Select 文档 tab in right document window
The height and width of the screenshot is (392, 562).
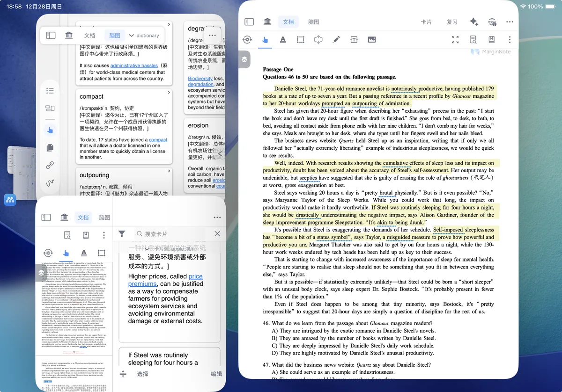pyautogui.click(x=288, y=22)
